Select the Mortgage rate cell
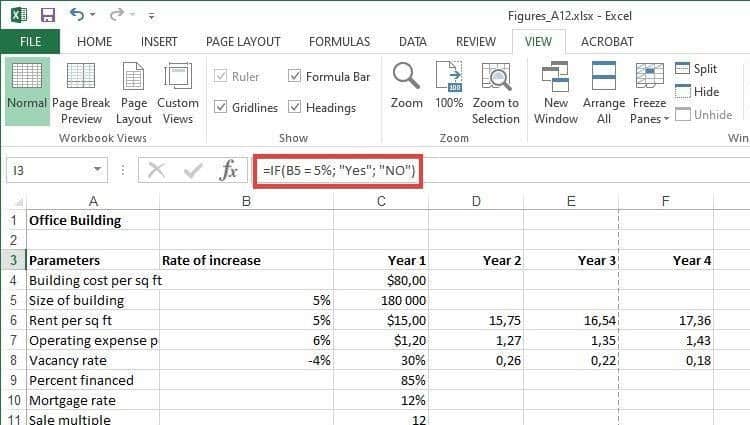Image resolution: width=750 pixels, height=425 pixels. 93,401
